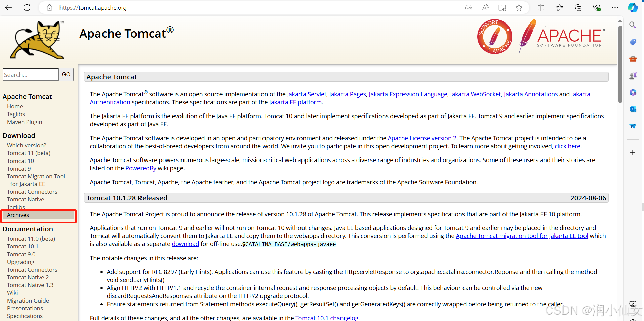Open the sidebar games chess icon
644x321 pixels.
(x=633, y=76)
